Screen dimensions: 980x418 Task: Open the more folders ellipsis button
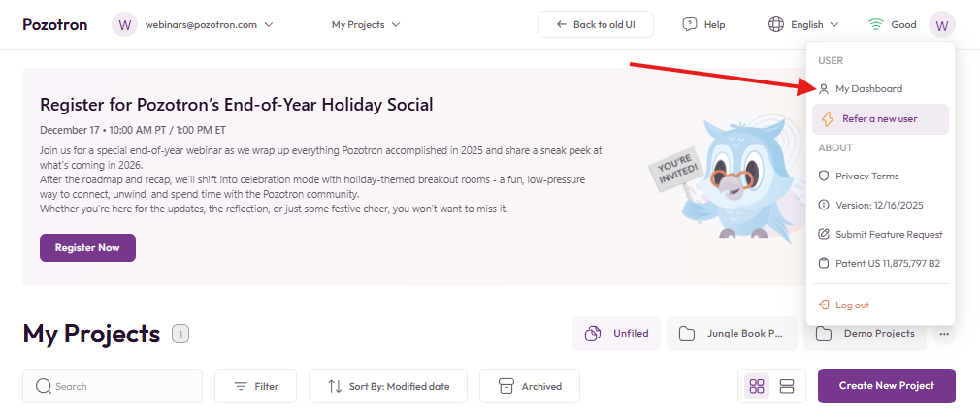[x=944, y=334]
